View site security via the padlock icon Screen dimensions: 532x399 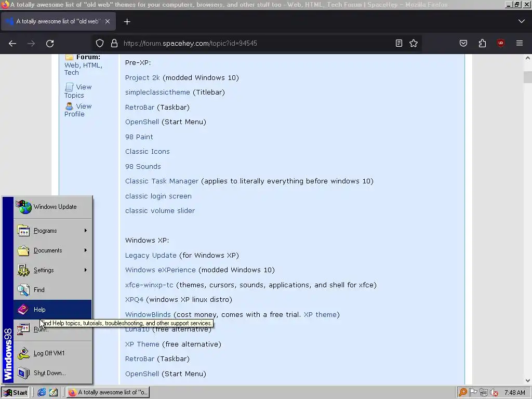[x=114, y=44]
